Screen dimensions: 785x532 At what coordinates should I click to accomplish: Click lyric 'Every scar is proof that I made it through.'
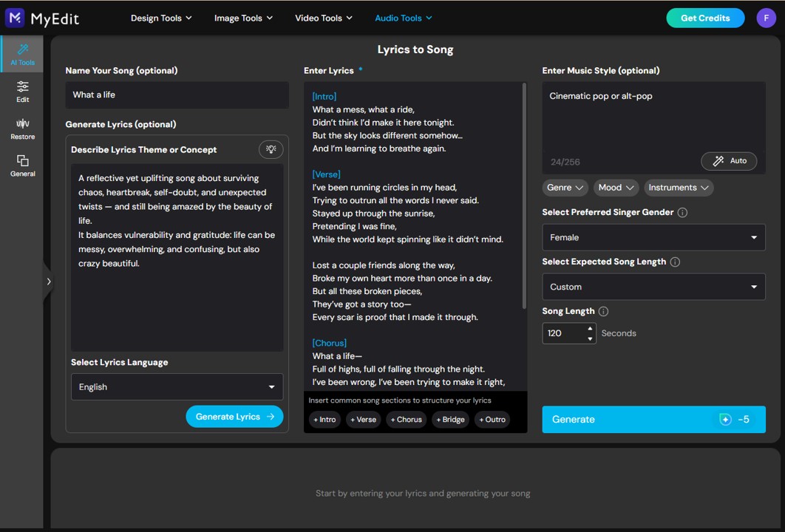395,317
